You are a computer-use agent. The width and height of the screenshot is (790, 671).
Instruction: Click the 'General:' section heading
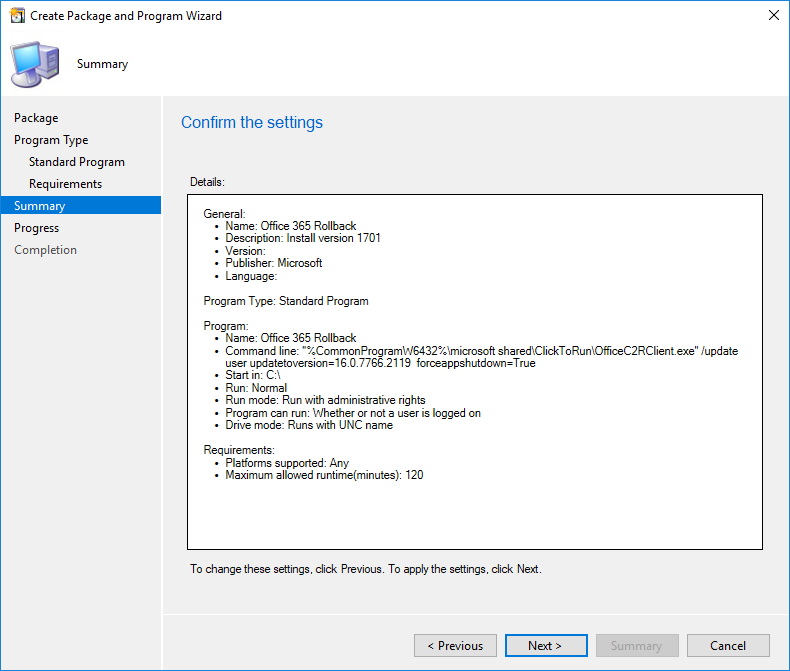click(224, 214)
